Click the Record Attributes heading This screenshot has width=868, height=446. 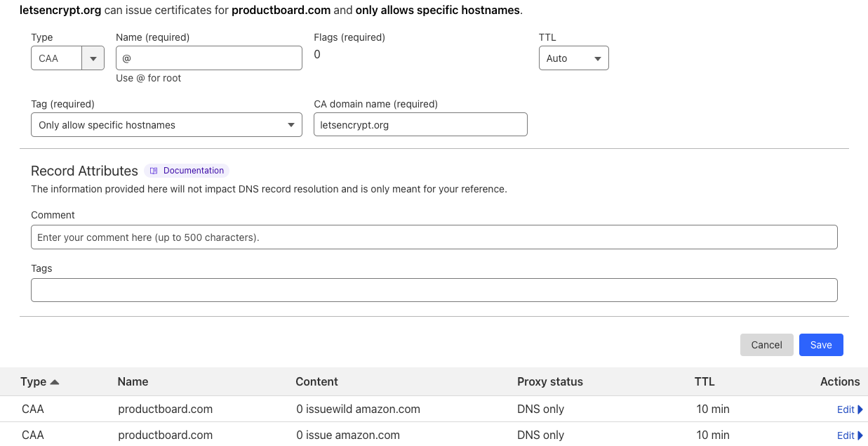[84, 171]
